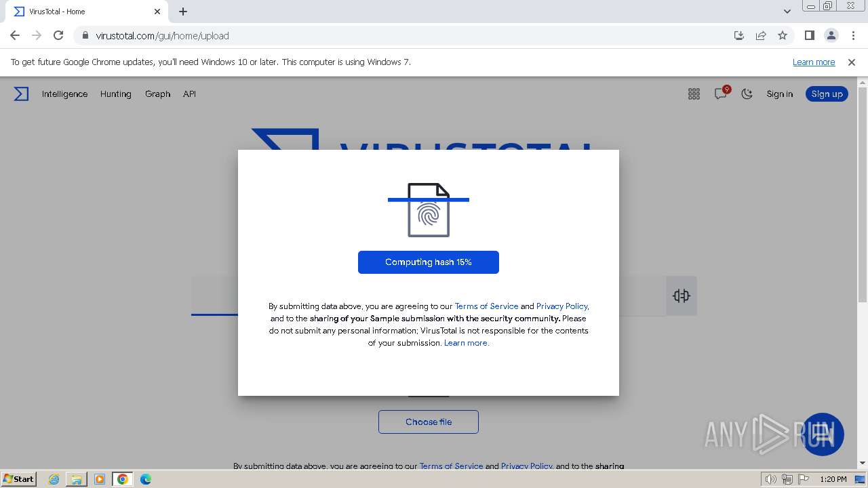Open File Explorer from taskbar
Viewport: 868px width, 488px height.
(77, 479)
